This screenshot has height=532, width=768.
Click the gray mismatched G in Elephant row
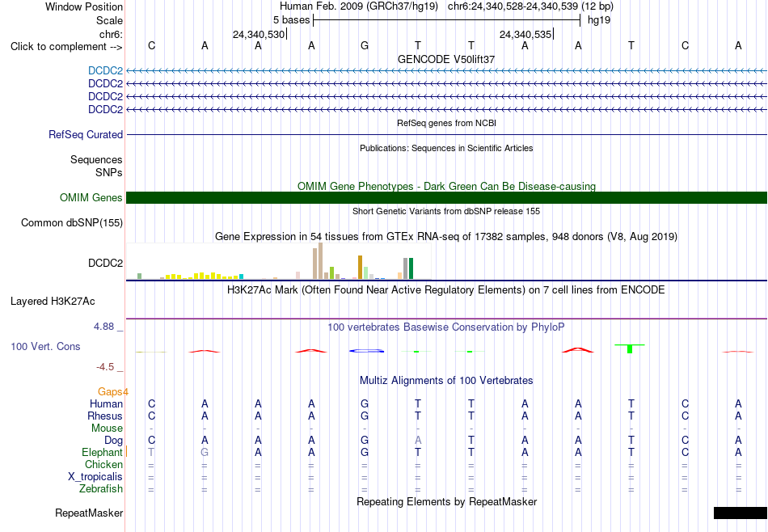pos(205,452)
